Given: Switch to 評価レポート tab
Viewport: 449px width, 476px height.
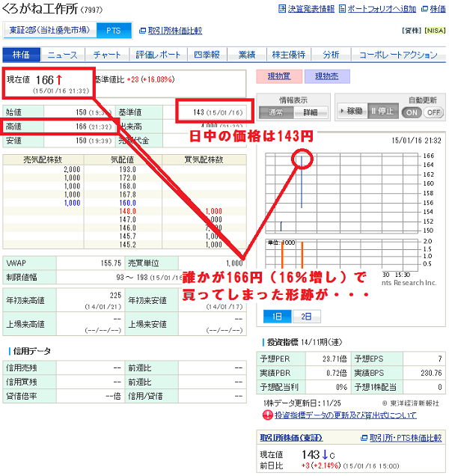Looking at the screenshot, I should click(158, 55).
